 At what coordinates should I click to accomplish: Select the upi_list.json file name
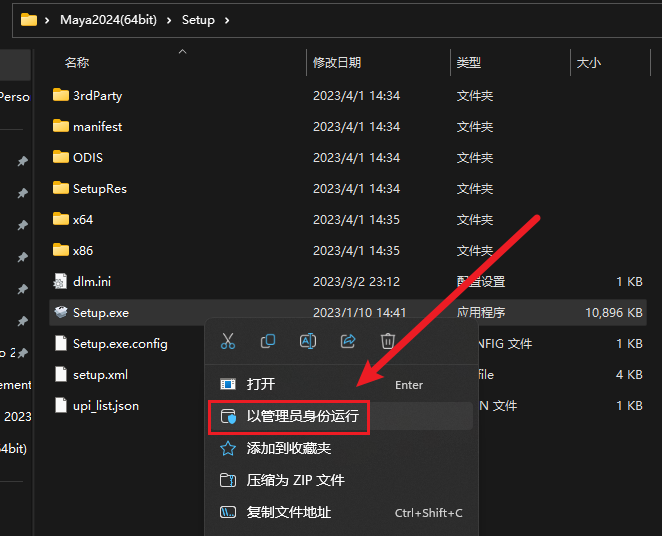tap(106, 406)
